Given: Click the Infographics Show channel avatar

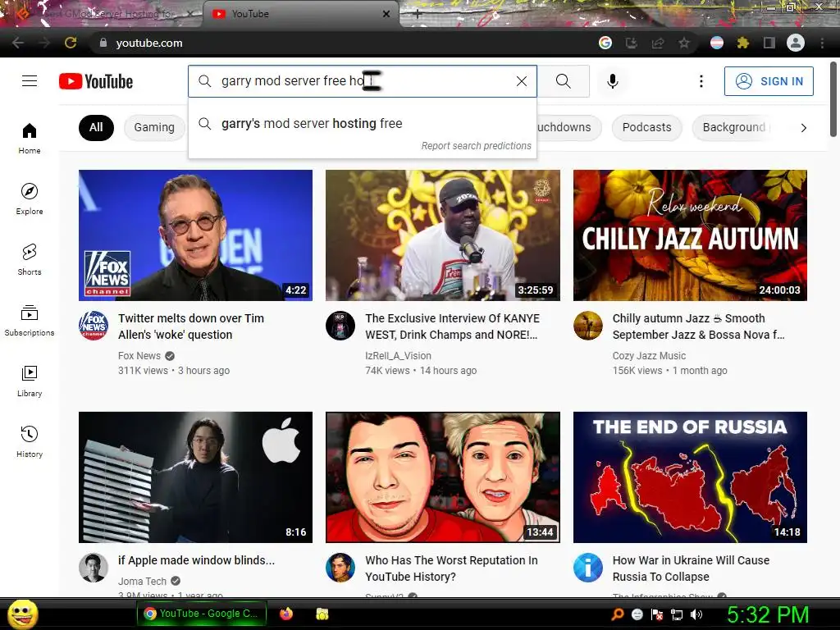Looking at the screenshot, I should click(x=587, y=568).
